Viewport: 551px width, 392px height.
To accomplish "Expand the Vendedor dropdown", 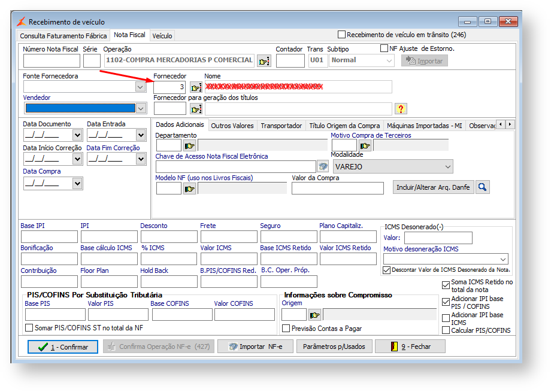I will coord(141,108).
